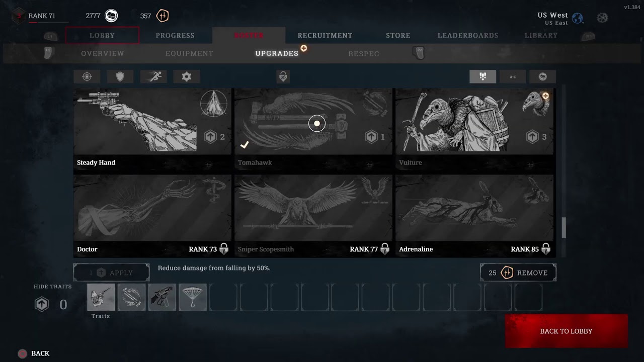Screen dimensions: 644x362
Task: Open the Leaderboards tab
Action: (468, 35)
